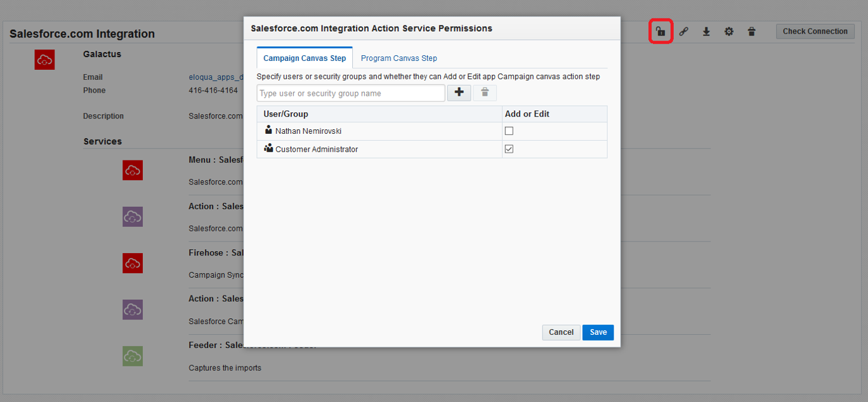This screenshot has width=868, height=402.
Task: Click the user or security group name field
Action: (x=351, y=93)
